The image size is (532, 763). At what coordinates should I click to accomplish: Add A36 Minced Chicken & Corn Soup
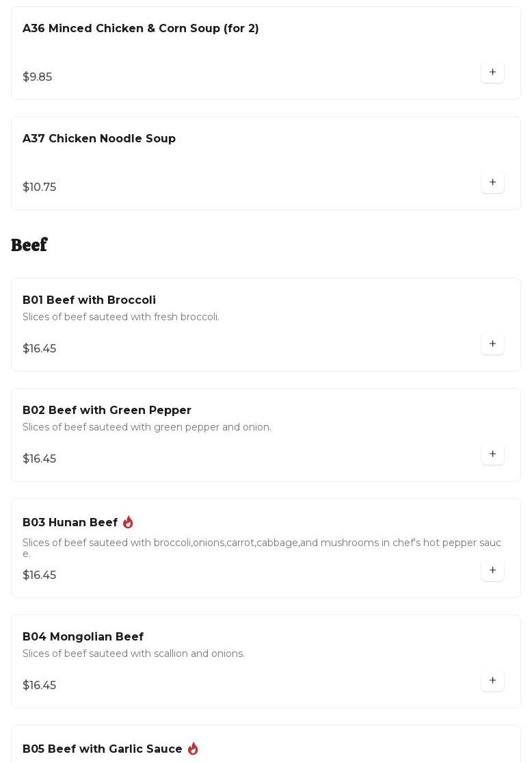(x=492, y=72)
